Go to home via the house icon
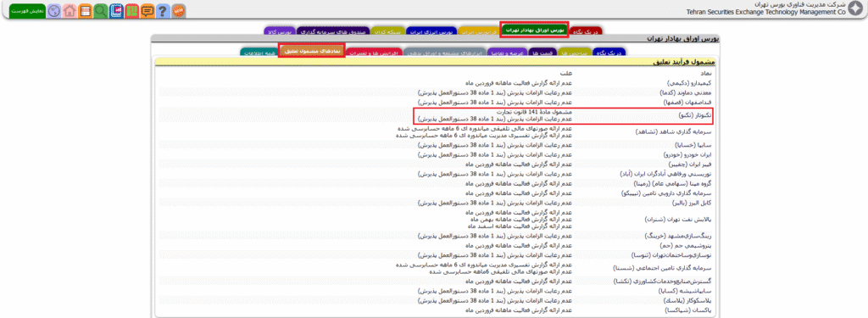Image resolution: width=868 pixels, height=318 pixels. (70, 10)
